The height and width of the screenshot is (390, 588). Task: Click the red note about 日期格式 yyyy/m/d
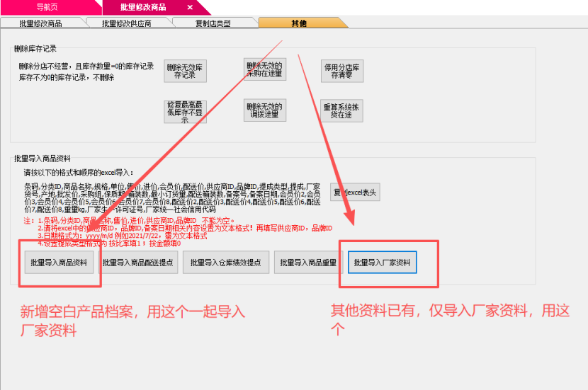123,236
